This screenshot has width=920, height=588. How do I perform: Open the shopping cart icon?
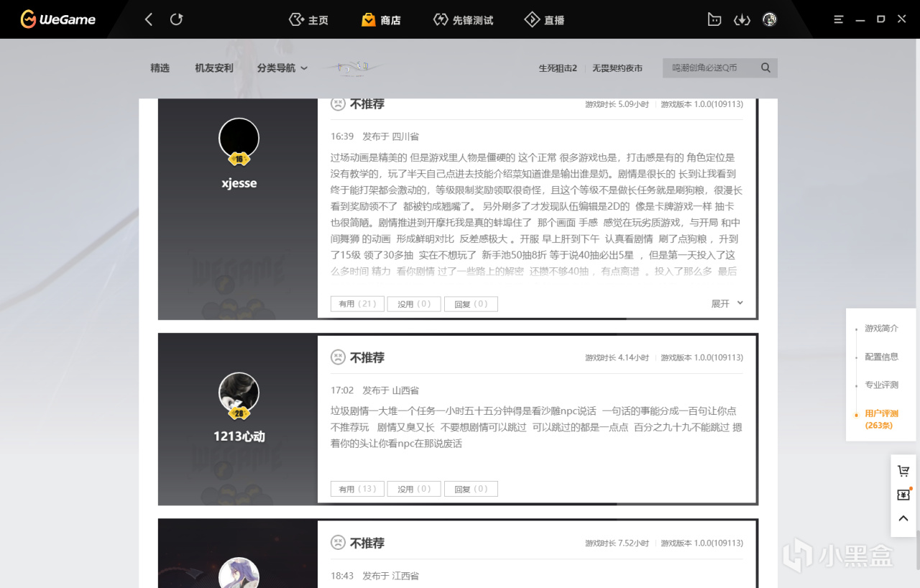coord(903,471)
